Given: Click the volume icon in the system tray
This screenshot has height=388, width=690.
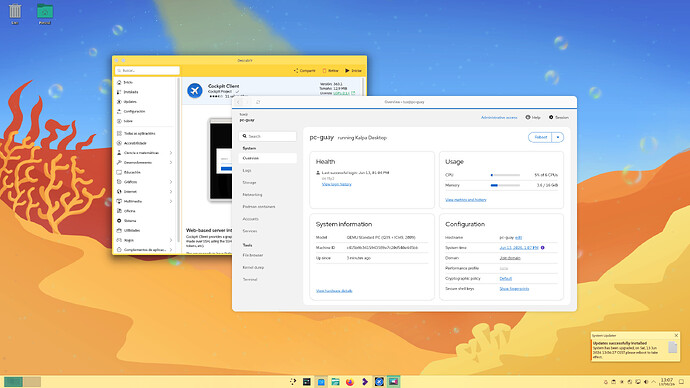Looking at the screenshot, I should point(646,381).
